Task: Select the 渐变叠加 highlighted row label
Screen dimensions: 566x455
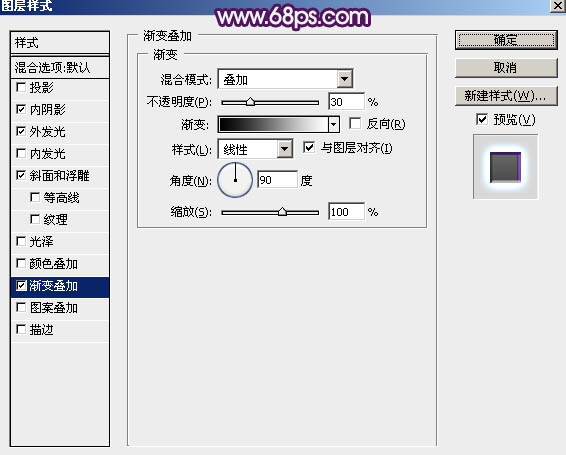Action: [x=53, y=286]
